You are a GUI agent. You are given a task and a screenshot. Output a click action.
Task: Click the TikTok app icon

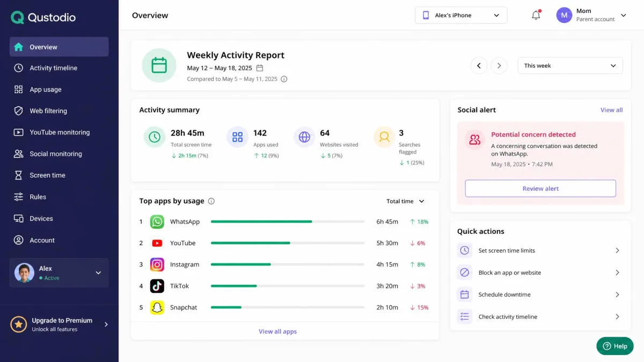(x=157, y=286)
